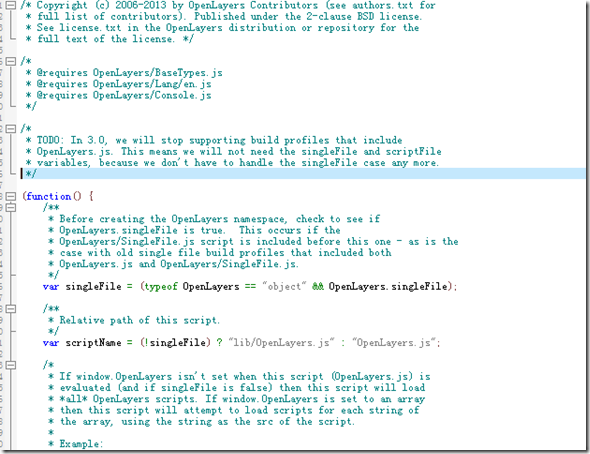Click the '@requires OpenLayers/Console.js' line
The height and width of the screenshot is (454, 590).
click(118, 95)
